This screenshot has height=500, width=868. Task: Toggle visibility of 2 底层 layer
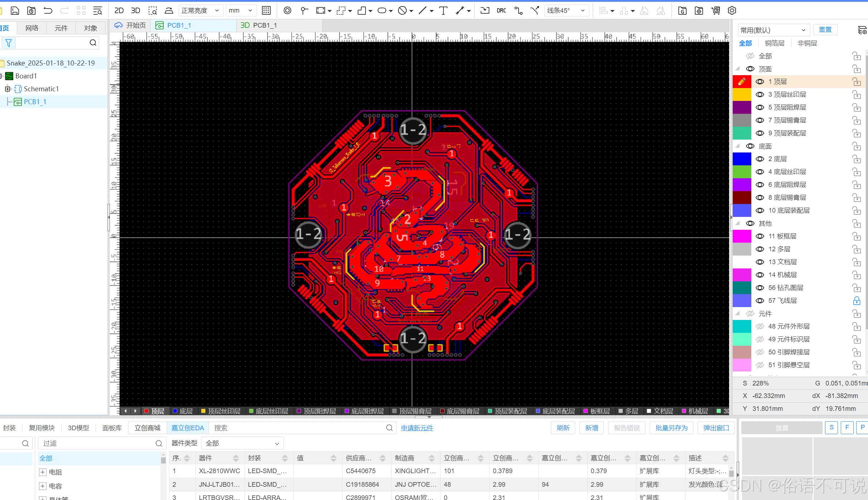(x=760, y=159)
